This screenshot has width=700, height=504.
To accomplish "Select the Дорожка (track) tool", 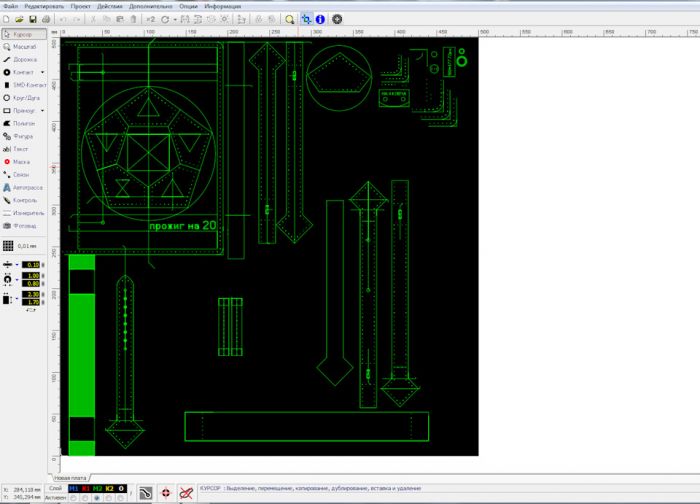I will coord(24,59).
